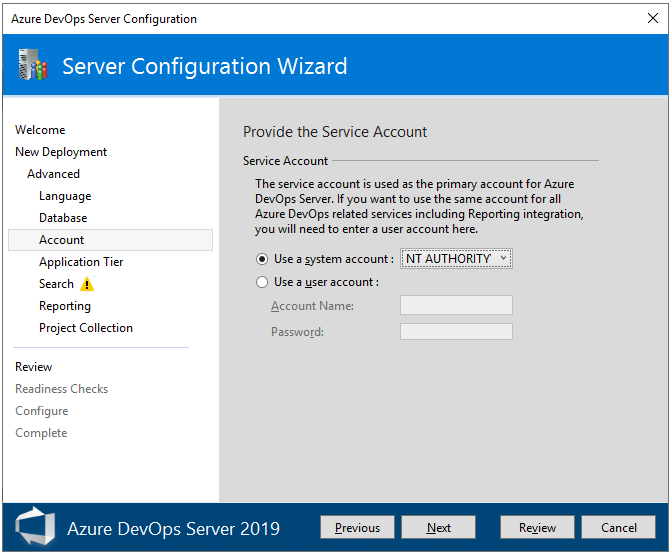Select Use a system account option
Viewport: 672px width, 552px height.
point(262,259)
